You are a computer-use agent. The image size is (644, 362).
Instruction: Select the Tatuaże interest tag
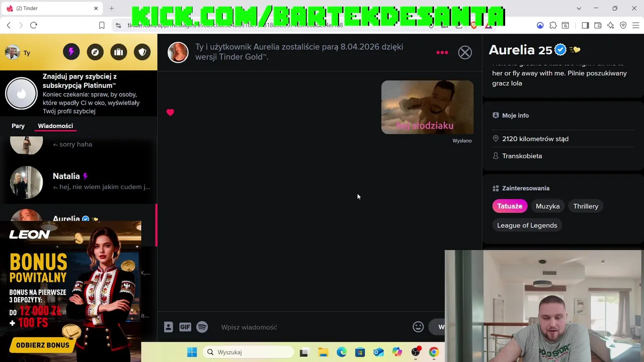click(510, 206)
